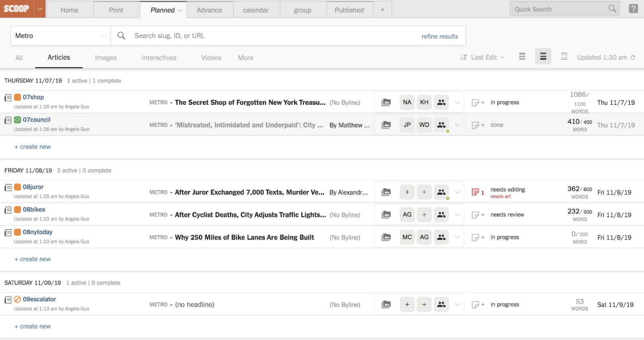This screenshot has width=644, height=340.
Task: Expand the Last Edit sort dropdown
Action: 483,58
